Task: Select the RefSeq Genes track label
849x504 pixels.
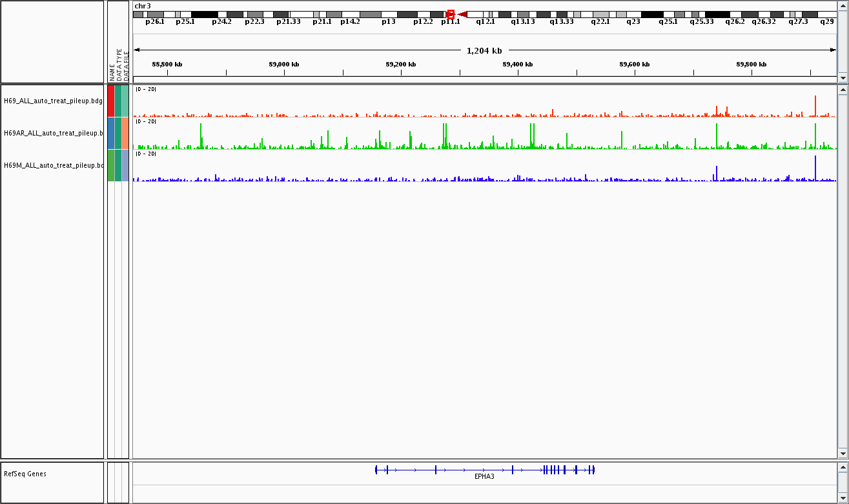Action: tap(25, 474)
